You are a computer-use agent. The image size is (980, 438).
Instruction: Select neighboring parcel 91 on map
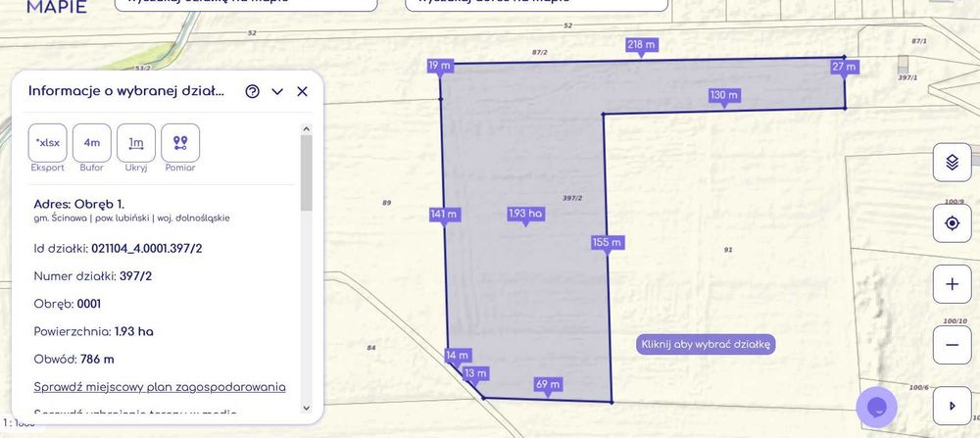(x=728, y=250)
